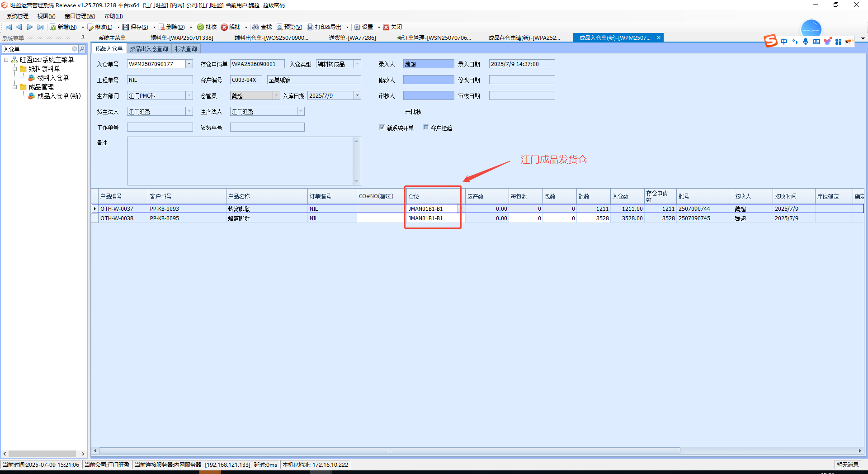
Task: Open 成品入仓单 (新) tree item
Action: point(59,96)
